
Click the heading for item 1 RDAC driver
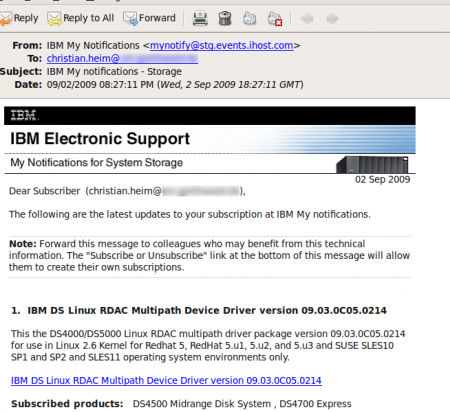point(199,310)
